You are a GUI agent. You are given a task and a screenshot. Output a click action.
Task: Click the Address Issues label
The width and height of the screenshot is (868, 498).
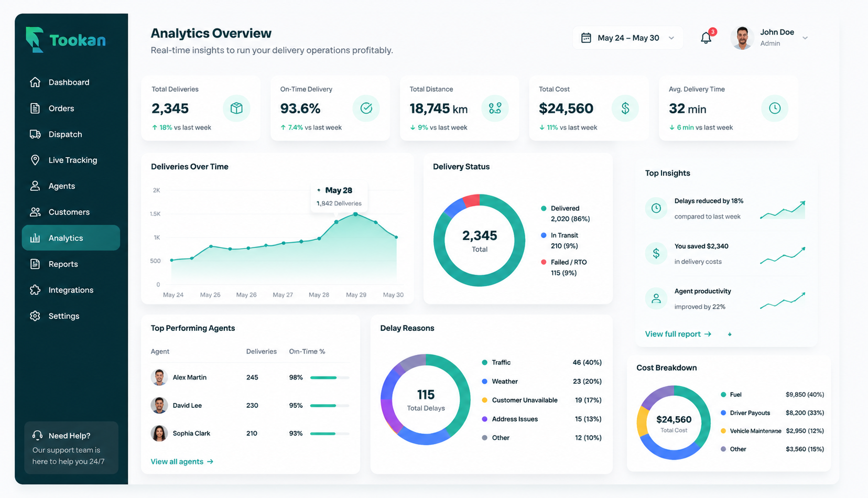515,419
